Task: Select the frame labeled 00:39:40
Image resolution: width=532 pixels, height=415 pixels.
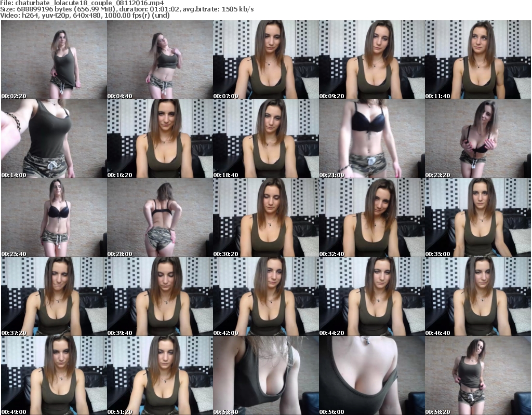Action: pyautogui.click(x=160, y=297)
